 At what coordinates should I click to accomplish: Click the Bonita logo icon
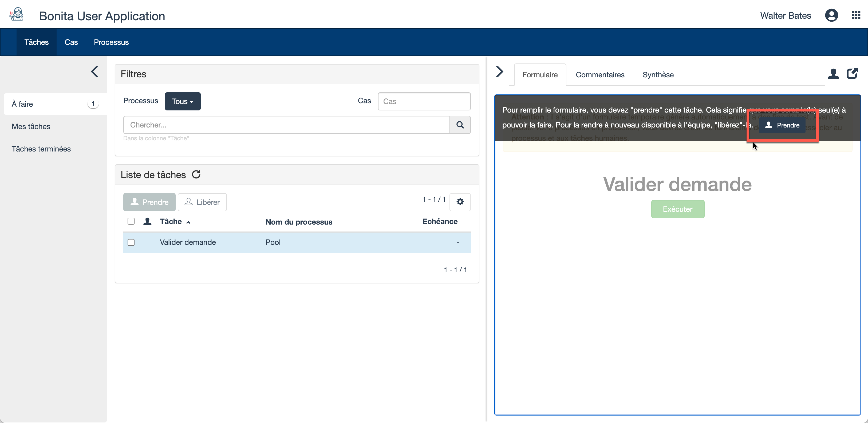(x=16, y=14)
